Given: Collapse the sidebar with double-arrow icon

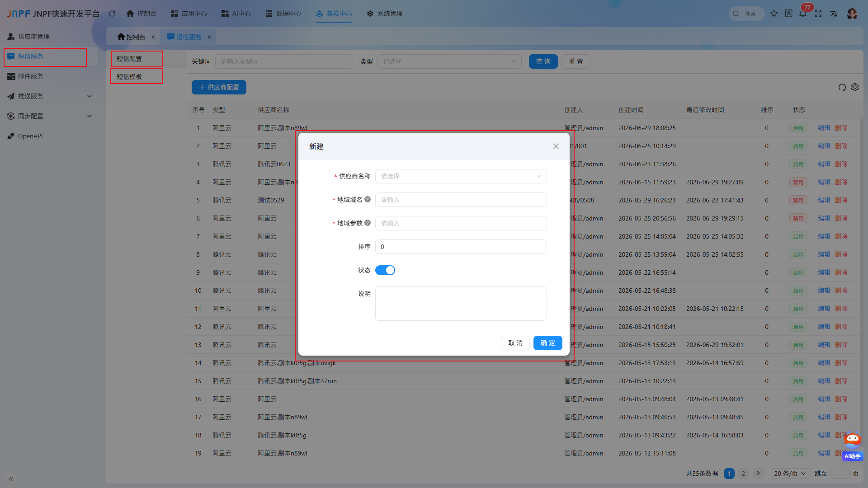Looking at the screenshot, I should click(11, 479).
